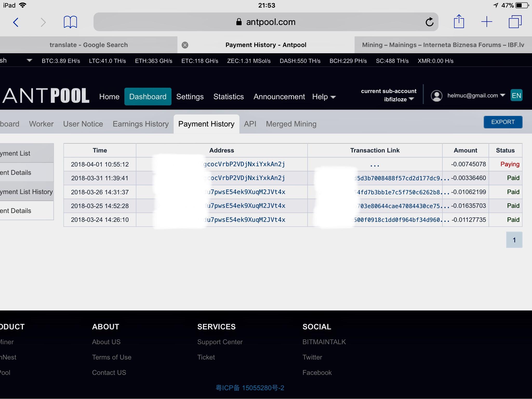The height and width of the screenshot is (399, 532).
Task: Close the Payment History tab
Action: click(185, 45)
